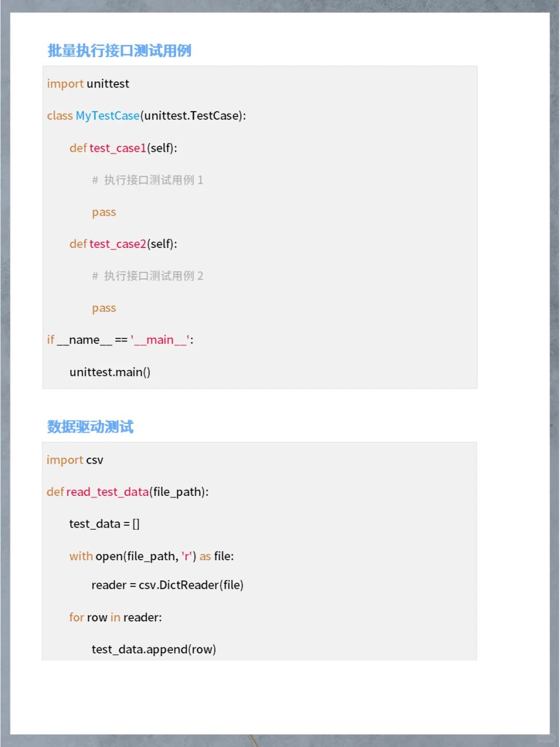This screenshot has width=560, height=747.
Task: Click the read_test_data function name
Action: coord(107,492)
